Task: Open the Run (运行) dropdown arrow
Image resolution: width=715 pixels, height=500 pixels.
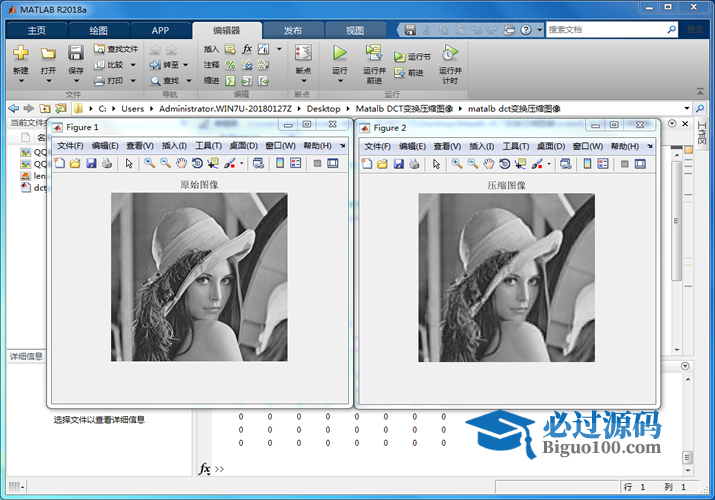Action: tap(340, 81)
